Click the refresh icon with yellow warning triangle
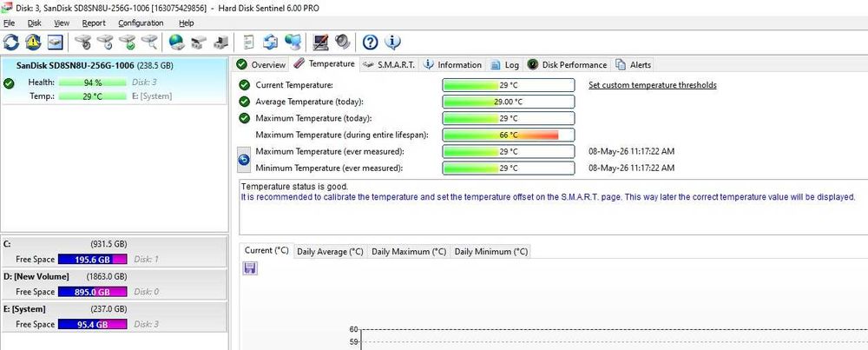This screenshot has height=350, width=868. pyautogui.click(x=33, y=42)
